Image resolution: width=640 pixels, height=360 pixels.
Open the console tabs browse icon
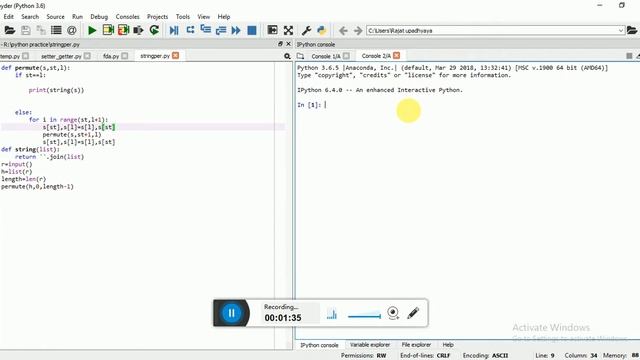point(300,56)
